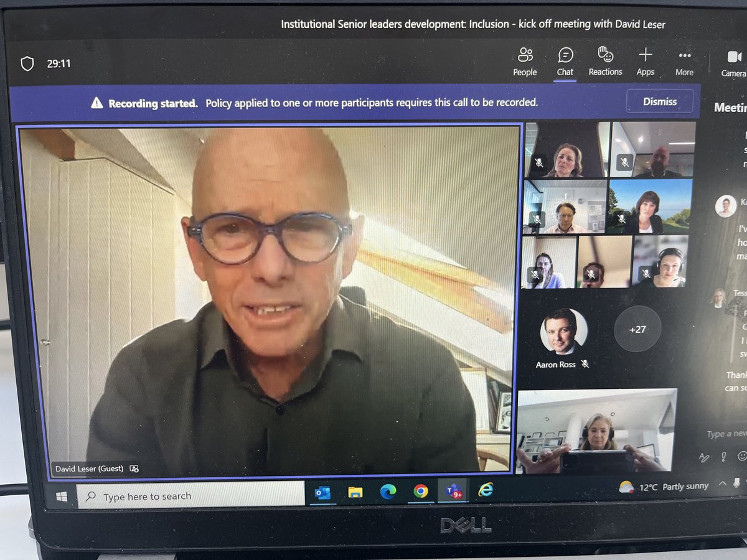
Task: Click the 'Type here to search' taskbar box
Action: (x=190, y=497)
